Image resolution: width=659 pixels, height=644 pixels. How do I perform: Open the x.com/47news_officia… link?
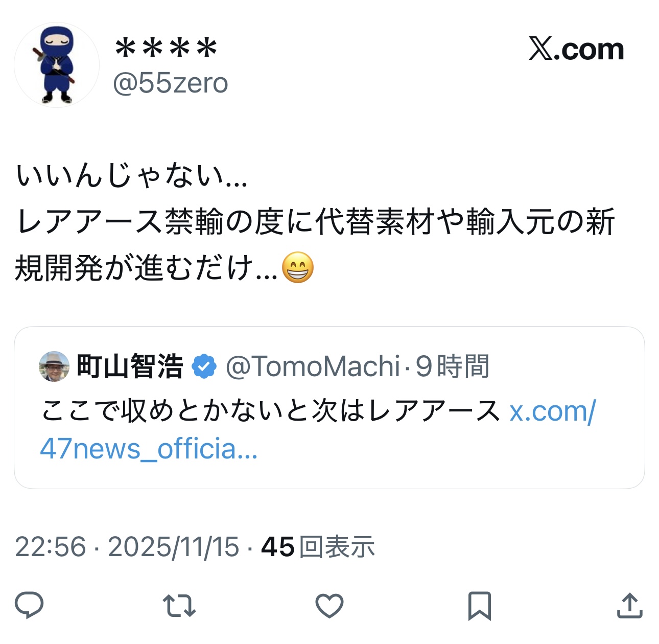[x=318, y=430]
